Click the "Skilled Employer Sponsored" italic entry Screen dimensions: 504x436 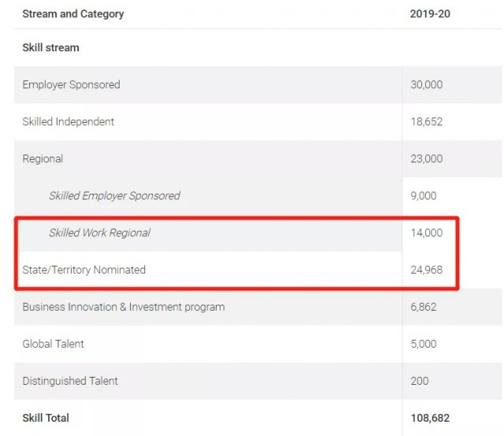114,196
